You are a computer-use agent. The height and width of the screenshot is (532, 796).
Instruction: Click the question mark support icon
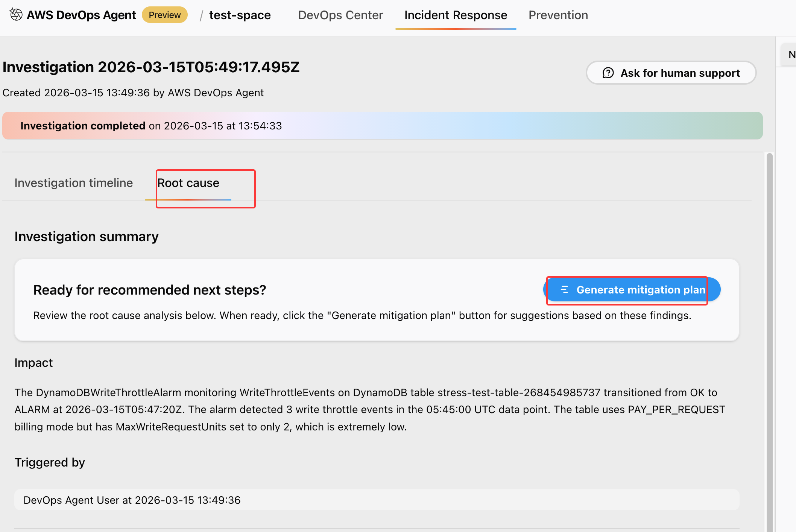coord(608,73)
